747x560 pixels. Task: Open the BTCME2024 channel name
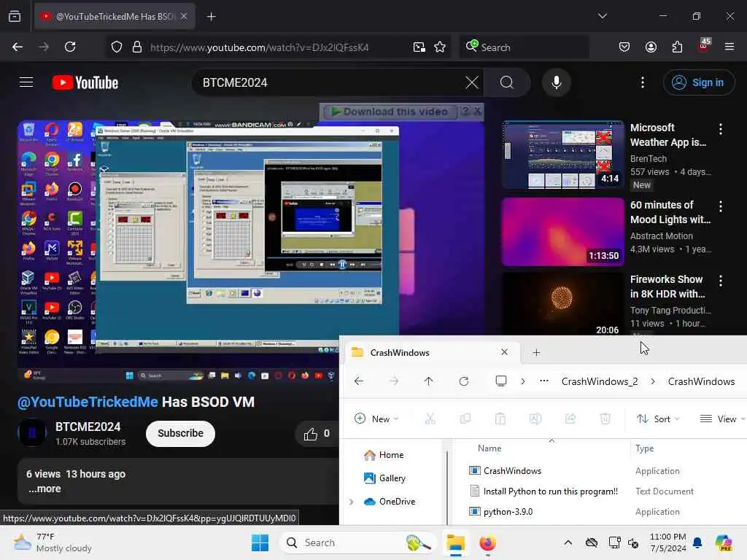88,427
